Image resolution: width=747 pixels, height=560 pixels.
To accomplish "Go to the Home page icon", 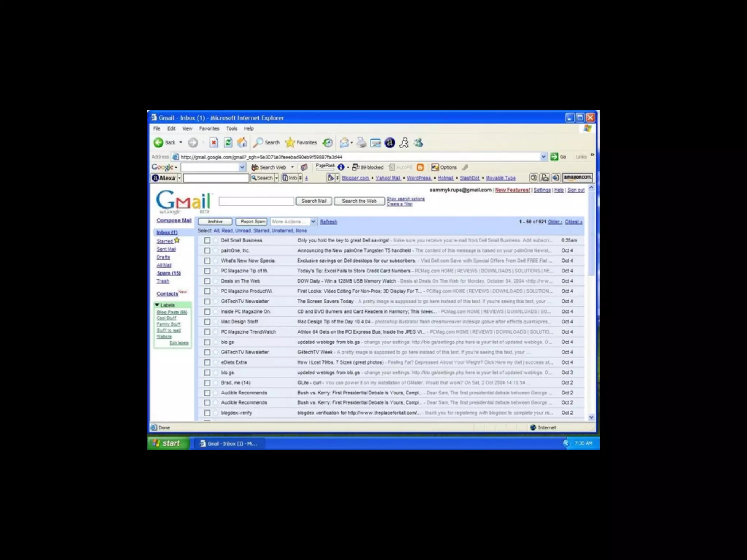I will coord(242,143).
